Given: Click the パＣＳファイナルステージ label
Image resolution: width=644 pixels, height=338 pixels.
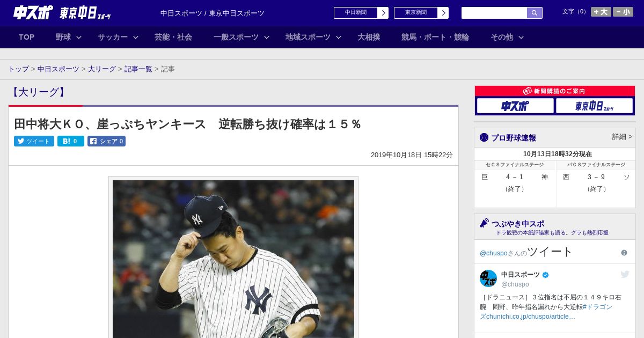Looking at the screenshot, I should click(x=596, y=165).
